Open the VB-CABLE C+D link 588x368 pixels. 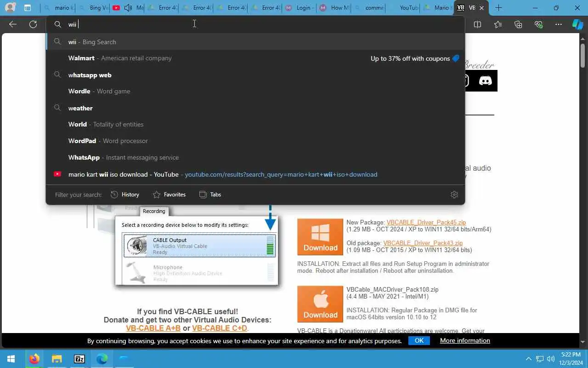tap(220, 328)
